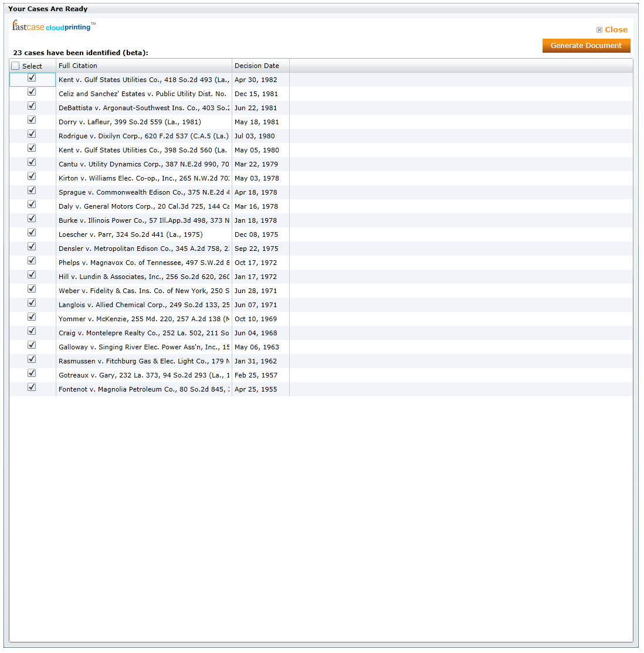Sort by Full Citation column header
Image resolution: width=644 pixels, height=653 pixels.
point(144,66)
